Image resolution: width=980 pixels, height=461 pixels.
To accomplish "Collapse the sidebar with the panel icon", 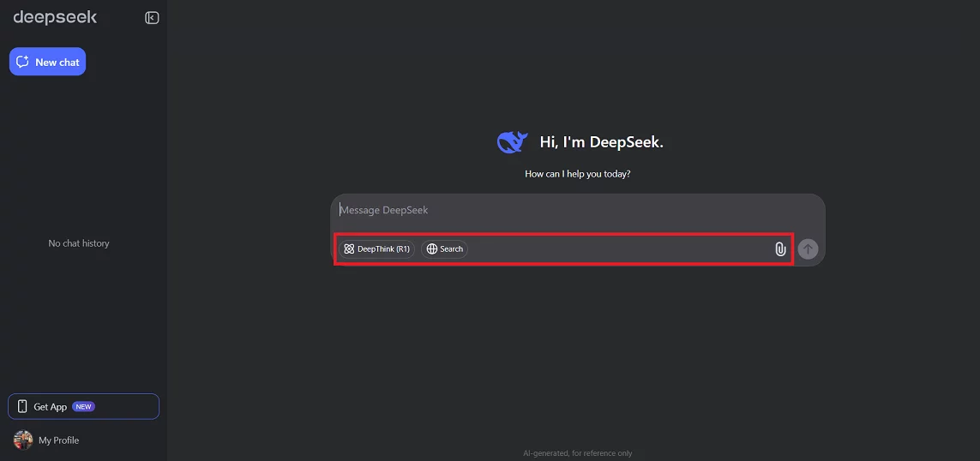I will point(152,17).
